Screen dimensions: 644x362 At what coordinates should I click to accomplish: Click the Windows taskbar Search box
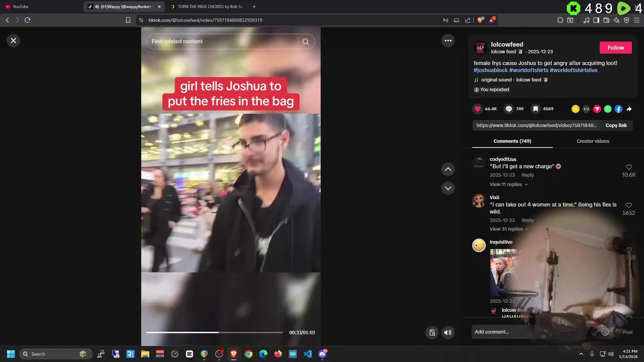[56, 354]
